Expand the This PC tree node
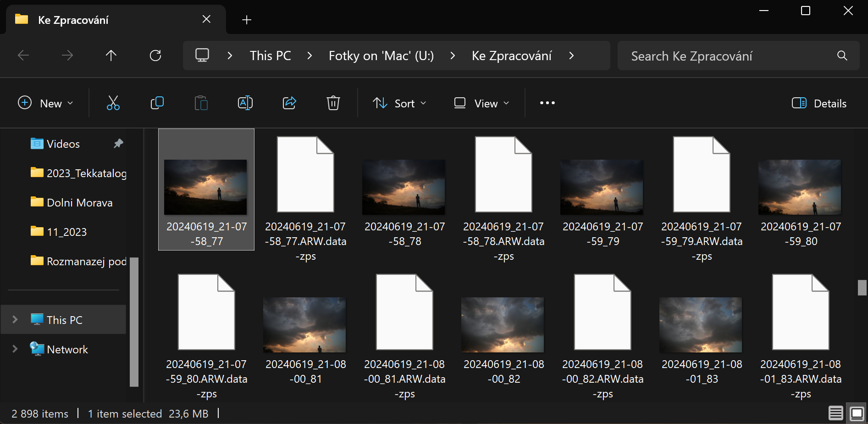This screenshot has height=424, width=868. pyautogui.click(x=15, y=319)
